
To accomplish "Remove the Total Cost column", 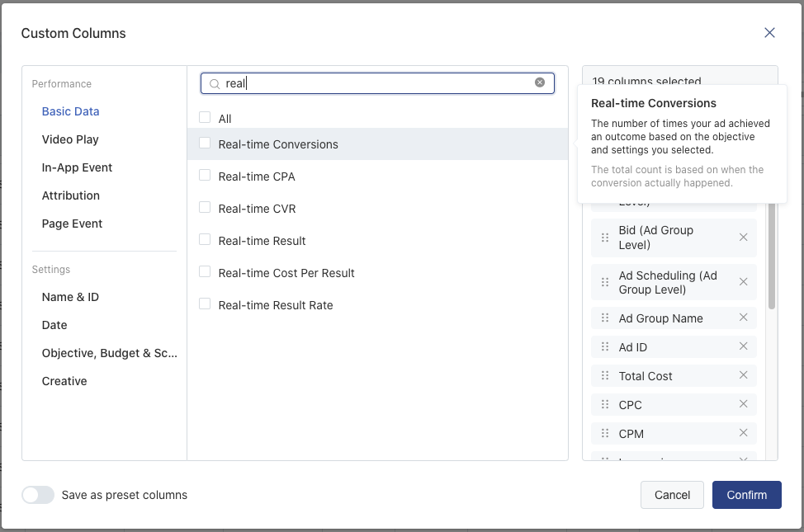I will 743,375.
